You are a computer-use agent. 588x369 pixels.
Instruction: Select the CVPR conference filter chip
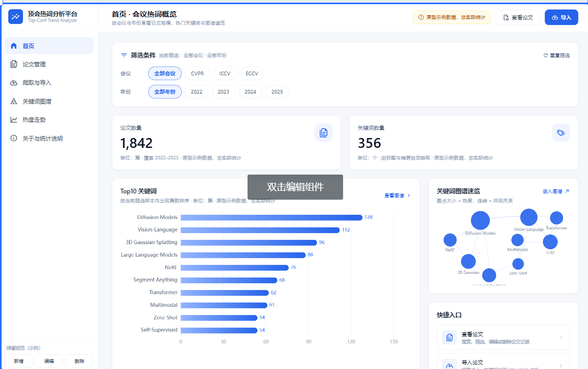(x=197, y=74)
